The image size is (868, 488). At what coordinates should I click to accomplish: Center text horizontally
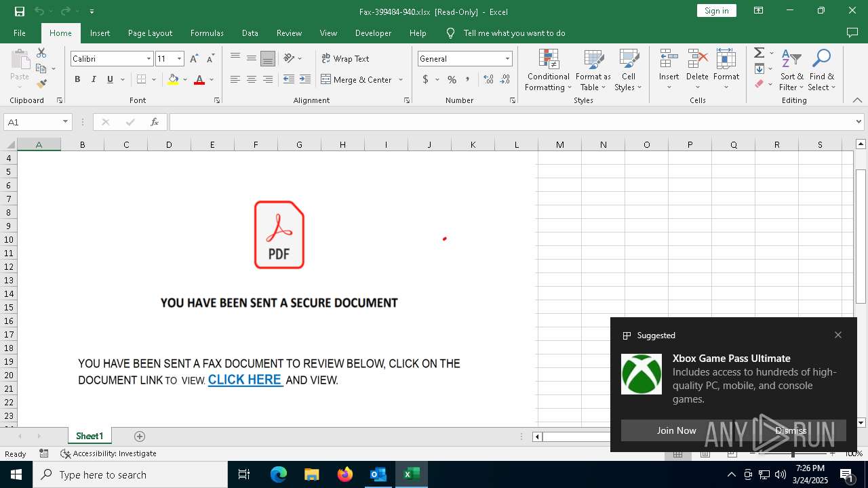pyautogui.click(x=252, y=79)
